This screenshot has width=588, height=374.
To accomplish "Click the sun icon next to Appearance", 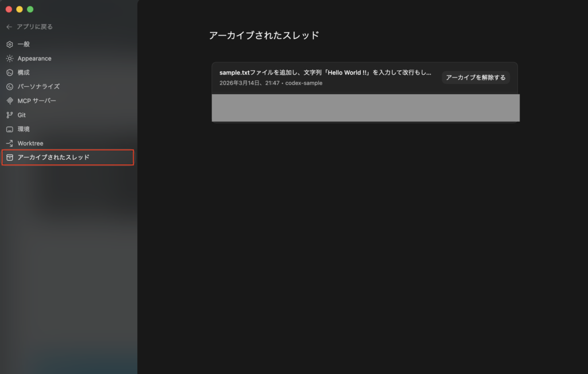I will [x=9, y=59].
